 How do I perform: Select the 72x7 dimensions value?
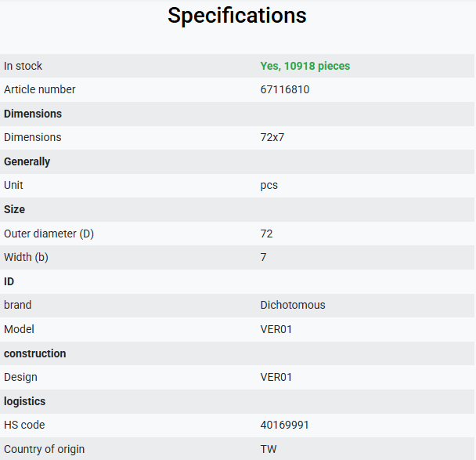click(x=272, y=137)
